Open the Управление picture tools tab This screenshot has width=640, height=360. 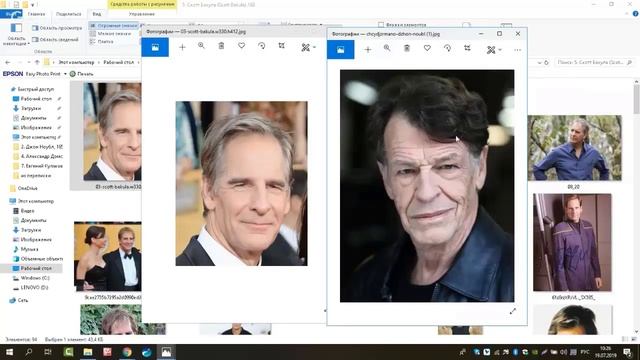point(142,14)
